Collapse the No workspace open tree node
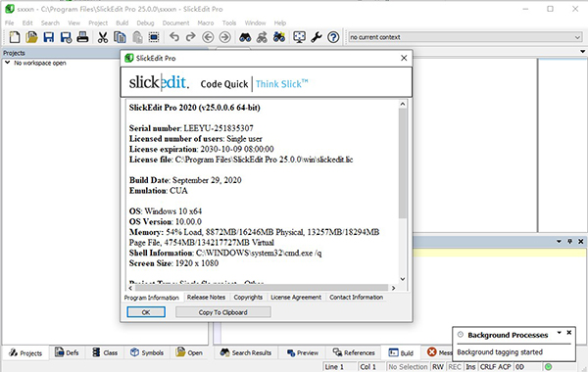The width and height of the screenshot is (588, 372). pos(7,63)
